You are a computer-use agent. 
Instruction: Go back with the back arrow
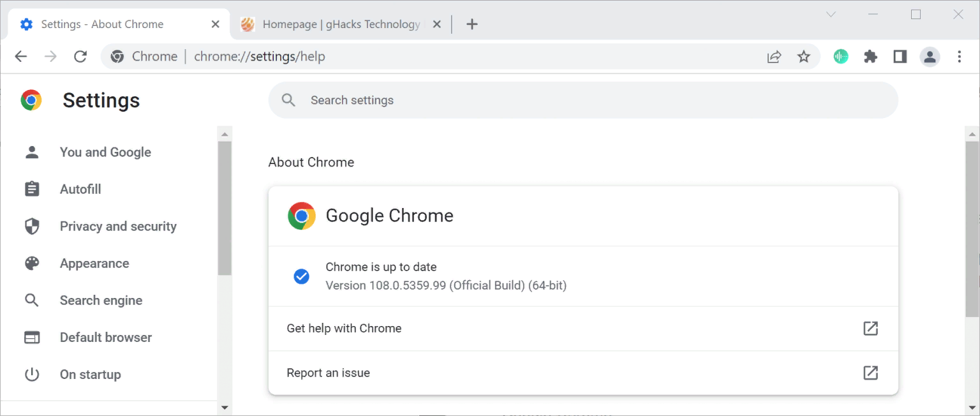pos(21,57)
